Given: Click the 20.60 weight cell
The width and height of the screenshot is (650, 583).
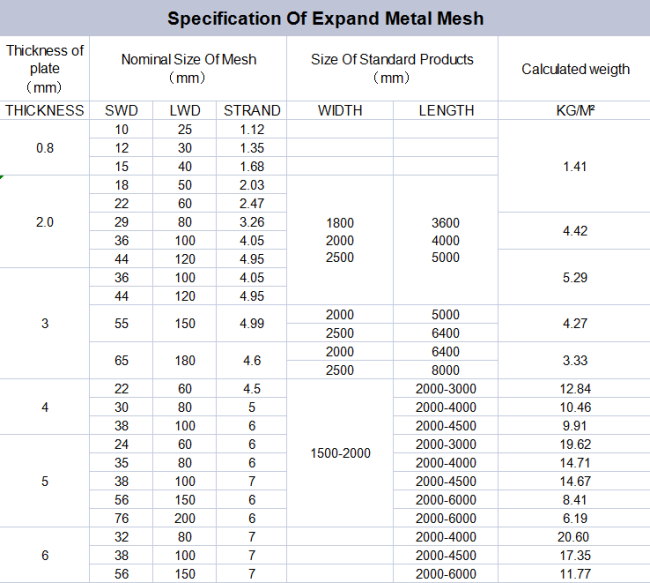Looking at the screenshot, I should coord(575,537).
